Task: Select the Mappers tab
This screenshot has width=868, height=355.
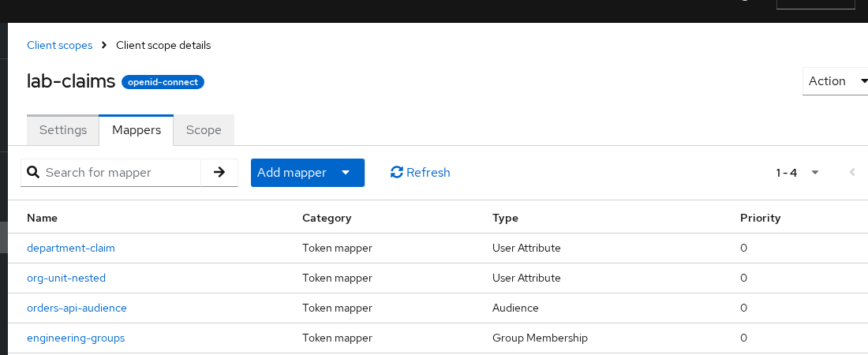Action: 137,129
